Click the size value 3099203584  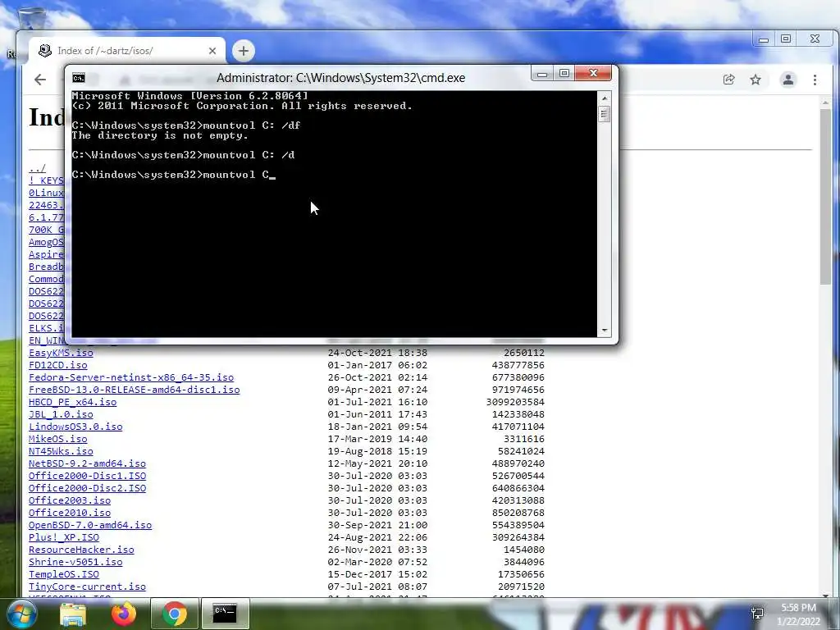(515, 402)
